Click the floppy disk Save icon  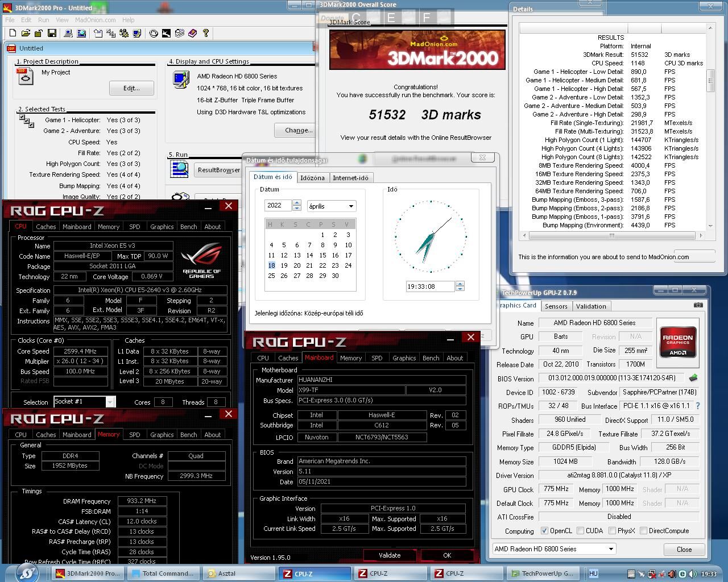(x=52, y=33)
